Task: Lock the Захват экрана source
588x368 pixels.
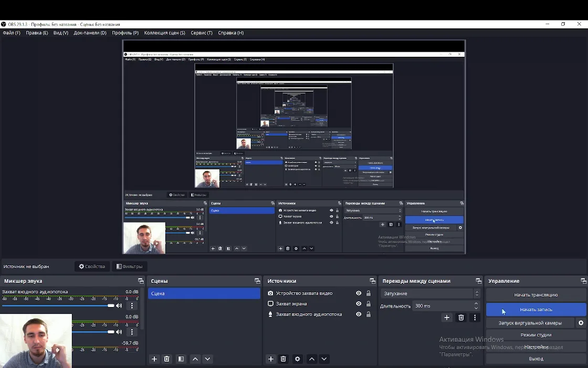Action: pyautogui.click(x=368, y=304)
